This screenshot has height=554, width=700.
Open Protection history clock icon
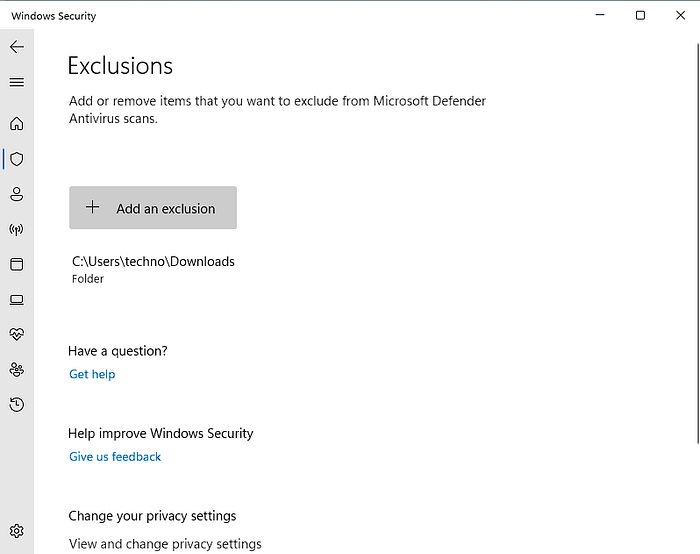[17, 404]
